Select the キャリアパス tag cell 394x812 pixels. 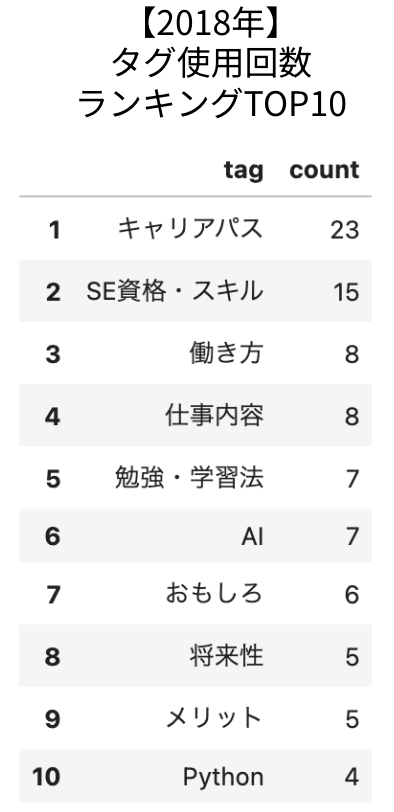tap(190, 228)
